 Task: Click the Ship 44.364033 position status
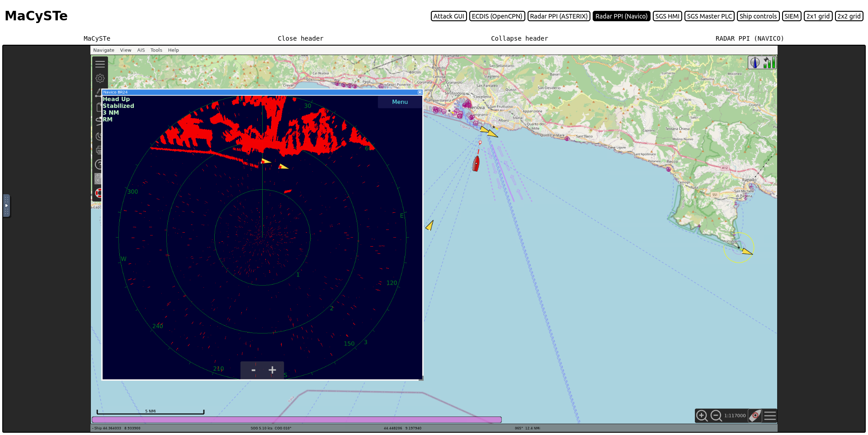116,428
